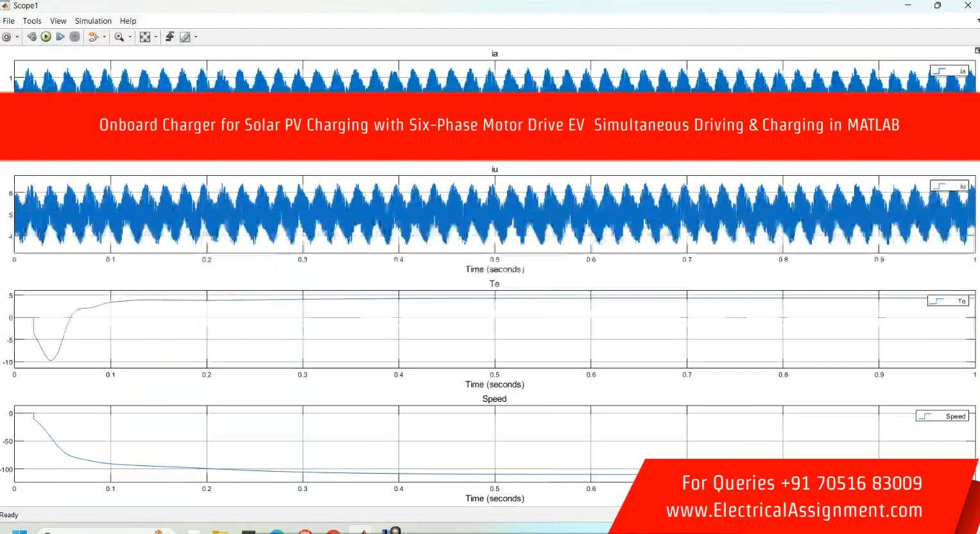
Task: Open the scope Configuration Properties gear
Action: pos(6,37)
